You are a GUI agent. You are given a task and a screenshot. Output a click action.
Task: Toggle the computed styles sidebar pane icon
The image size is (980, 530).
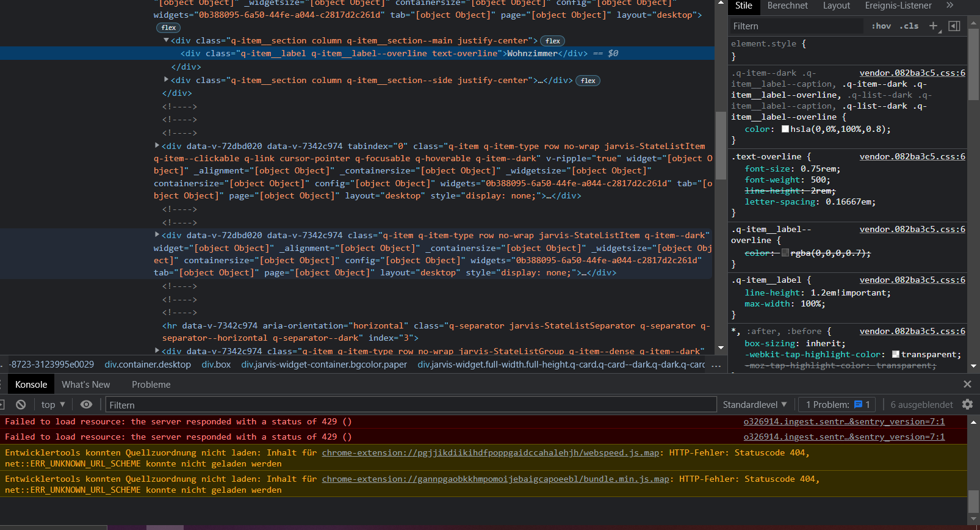pos(954,26)
